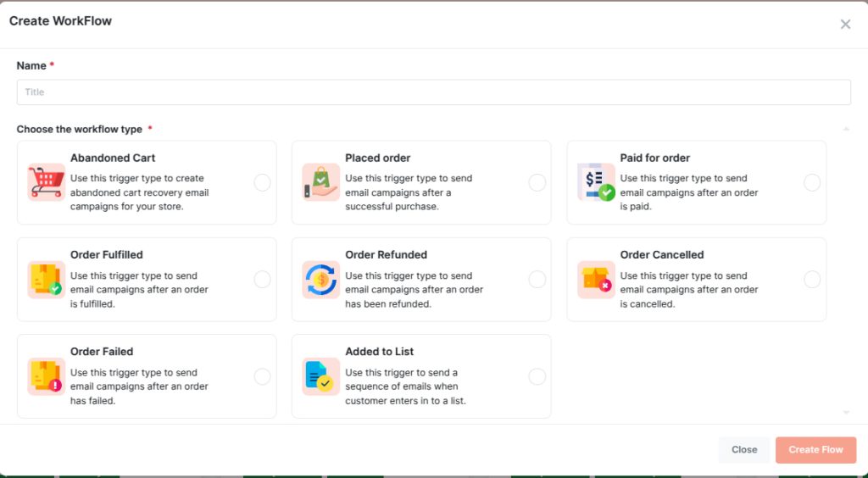Close the Create WorkFlow dialog with X
868x478 pixels.
tap(845, 25)
